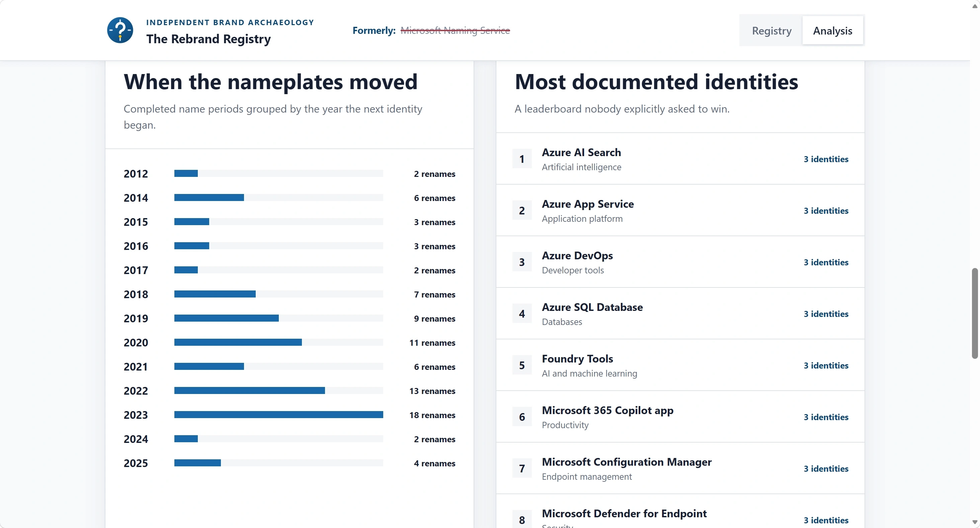Click the Microsoft 365 Copilot app row
The height and width of the screenshot is (528, 980).
click(x=680, y=417)
